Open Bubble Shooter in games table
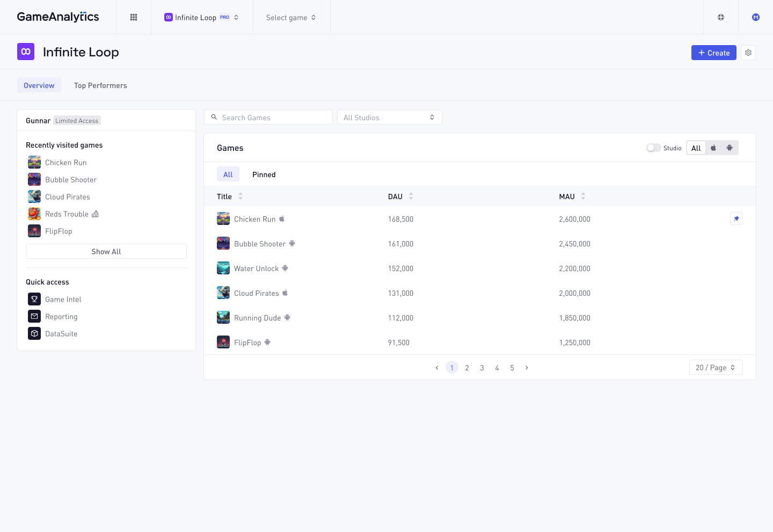773x532 pixels. click(x=260, y=244)
